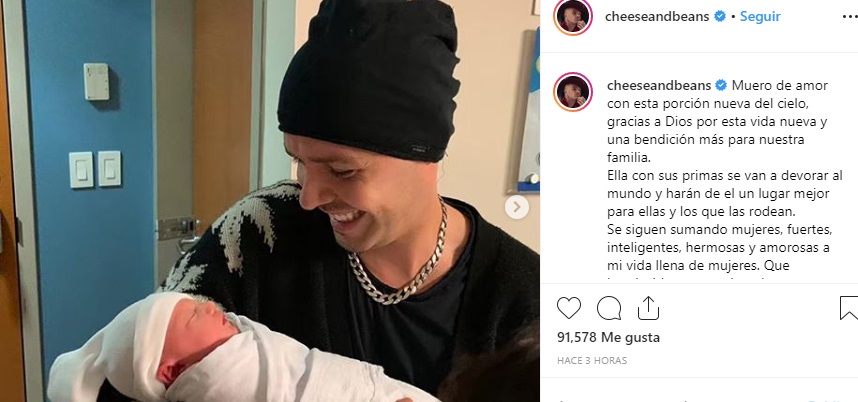Screen dimensions: 858x402
Task: Click the photo of man holding baby
Action: [270, 201]
